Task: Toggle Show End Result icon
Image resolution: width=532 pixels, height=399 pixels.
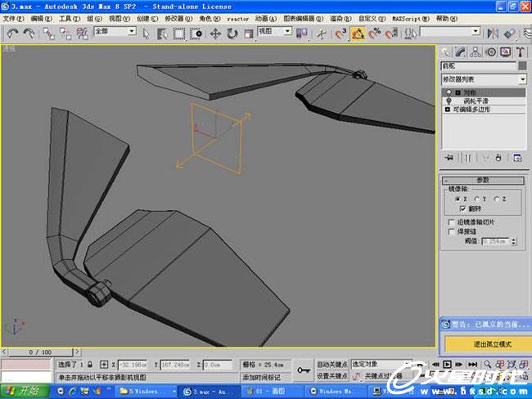Action: 468,158
